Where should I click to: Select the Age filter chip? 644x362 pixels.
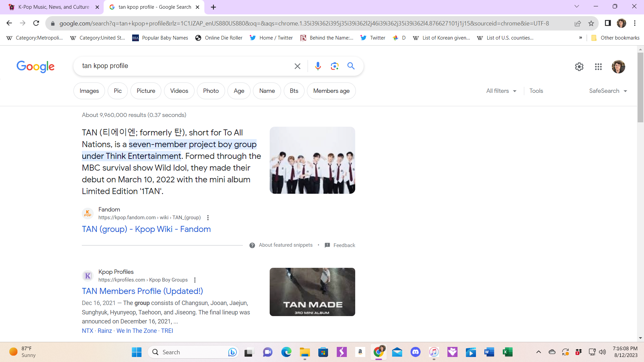[239, 91]
